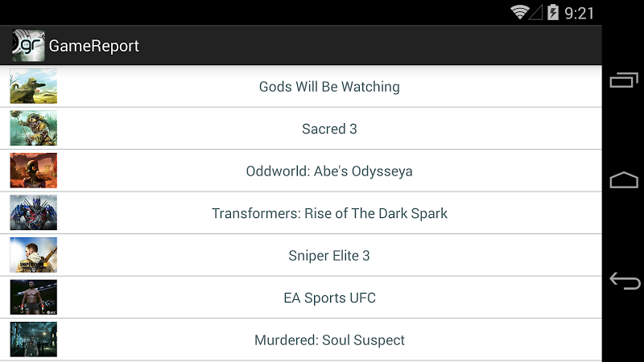Open the EA Sports UFC fighter thumbnail
The image size is (644, 362).
point(34,297)
